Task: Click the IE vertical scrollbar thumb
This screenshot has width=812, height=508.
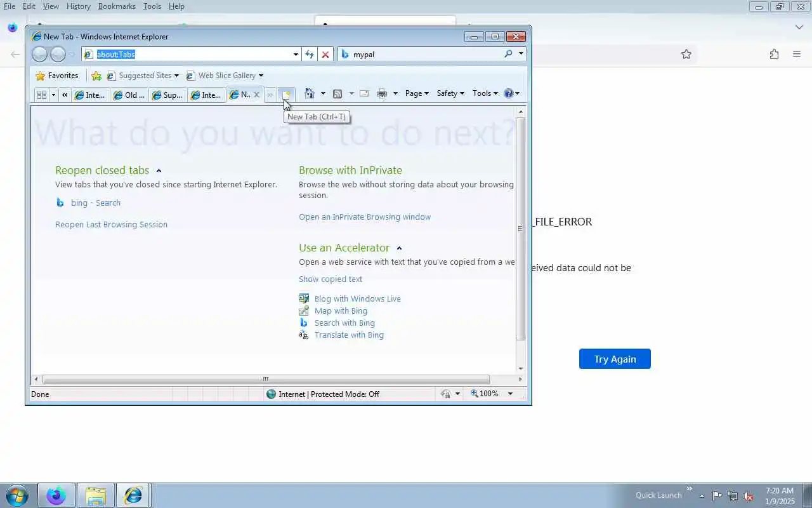Action: point(521,229)
